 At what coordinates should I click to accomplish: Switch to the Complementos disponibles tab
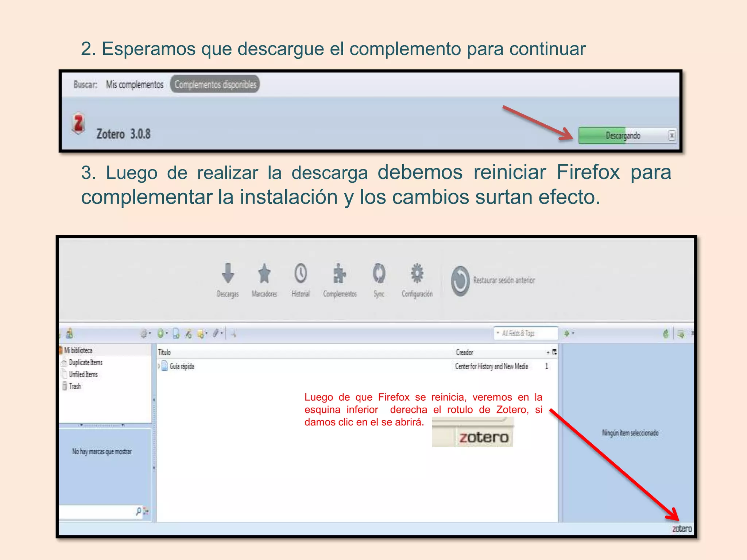pyautogui.click(x=215, y=85)
